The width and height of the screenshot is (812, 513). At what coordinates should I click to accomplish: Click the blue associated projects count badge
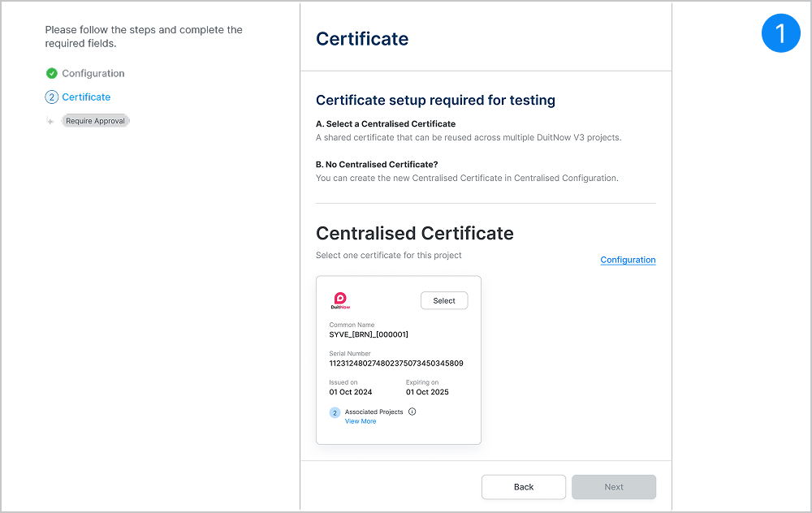pyautogui.click(x=335, y=413)
